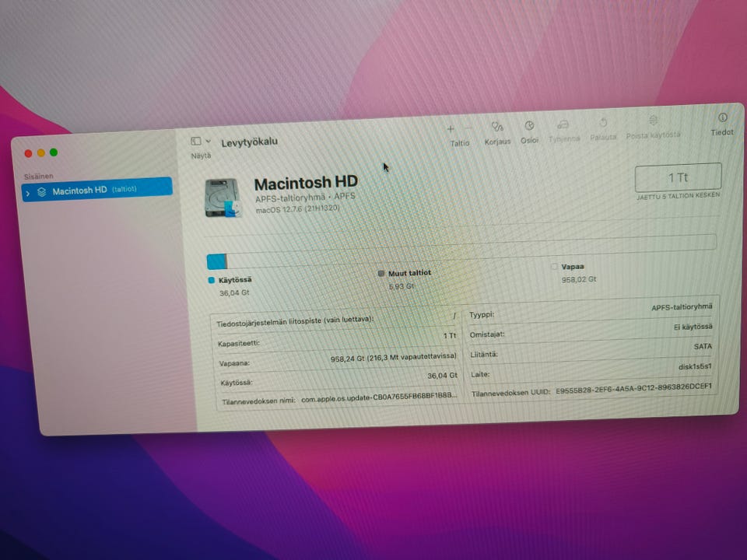Click the blue used-space bar segment
The height and width of the screenshot is (560, 747).
click(x=216, y=261)
